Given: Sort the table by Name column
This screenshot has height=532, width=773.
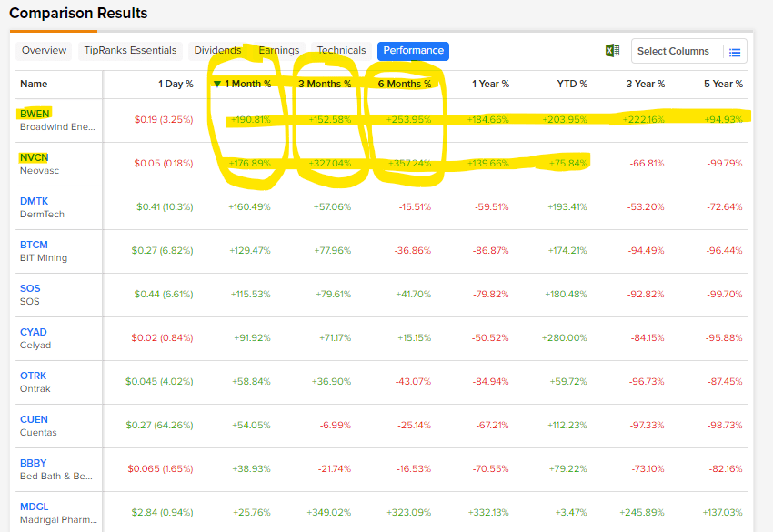Looking at the screenshot, I should click(34, 84).
